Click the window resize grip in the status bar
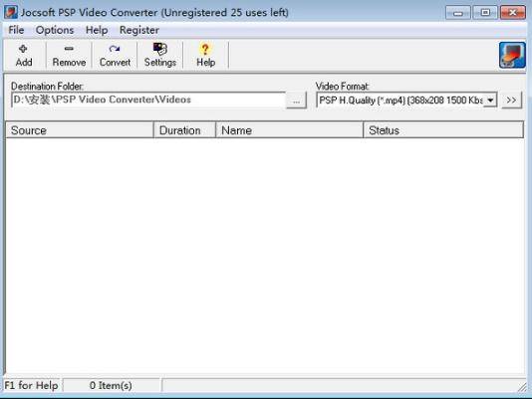 click(522, 387)
